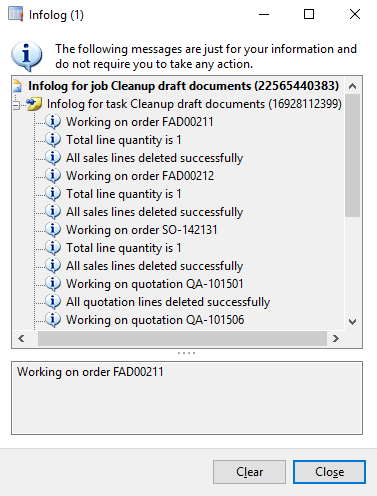Close the Infolog window with X
Screen dimensions: 377x496
point(355,14)
